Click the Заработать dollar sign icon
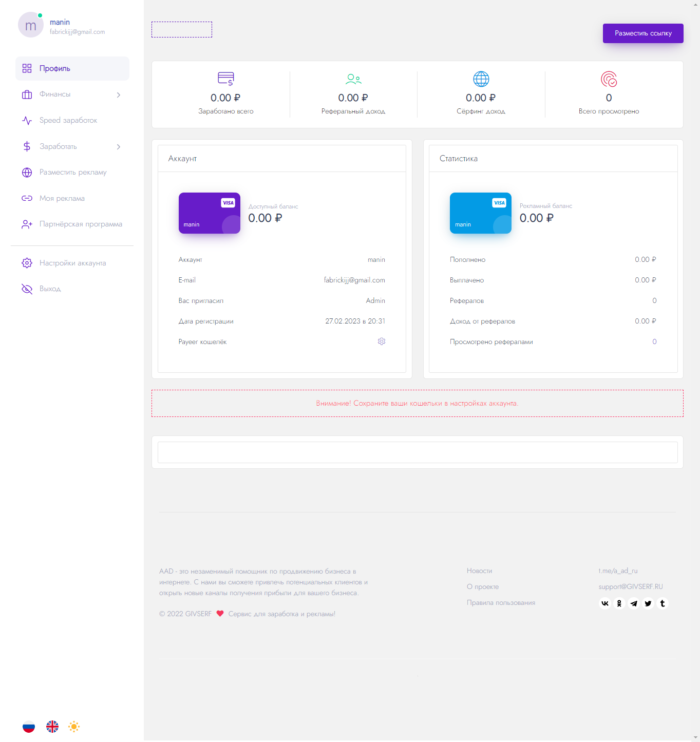700x742 pixels. [27, 146]
